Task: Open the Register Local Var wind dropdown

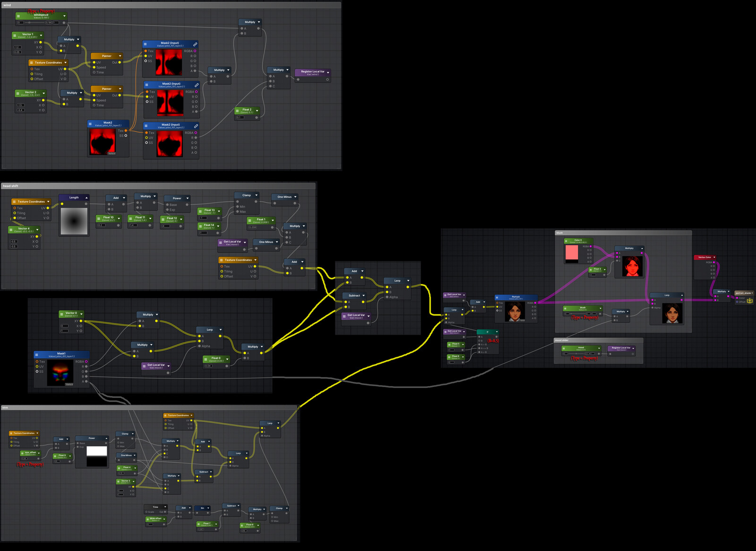Action: click(328, 73)
